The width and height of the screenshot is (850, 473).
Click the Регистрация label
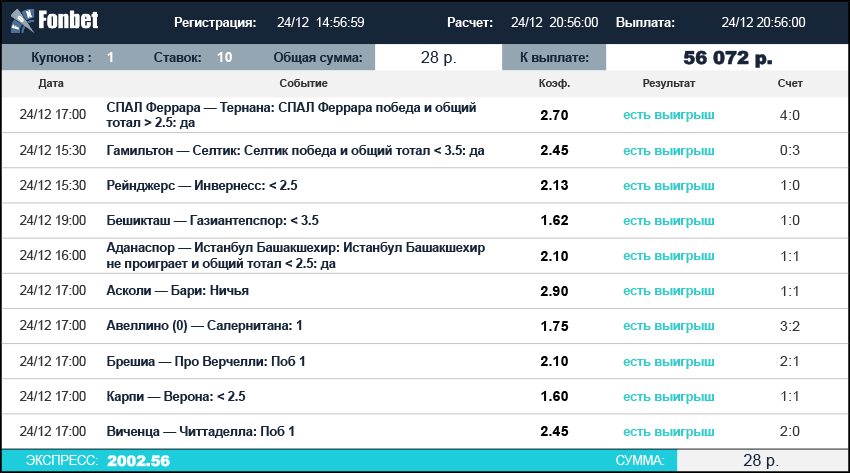215,23
